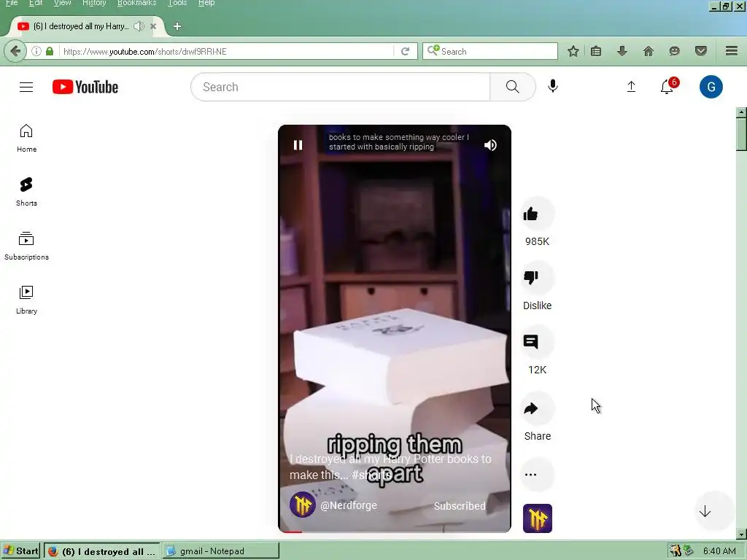Open the YouTube hamburger guide menu
Screen dimensions: 747x560
click(x=26, y=87)
